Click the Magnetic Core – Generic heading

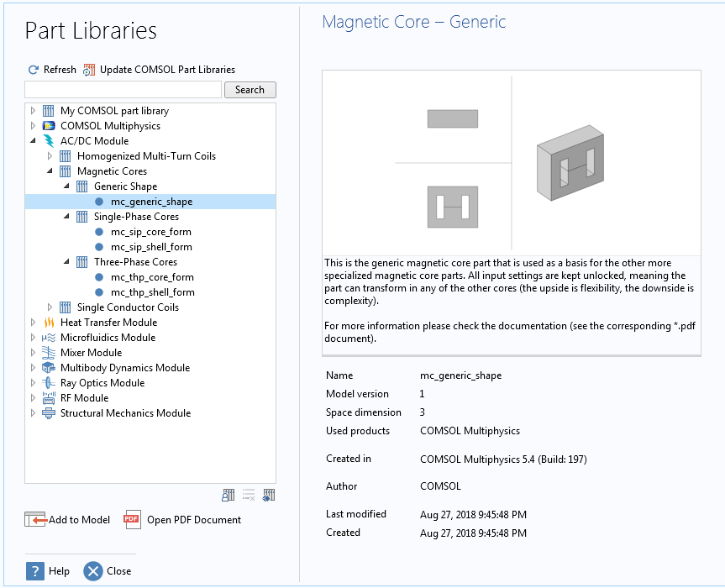(414, 22)
